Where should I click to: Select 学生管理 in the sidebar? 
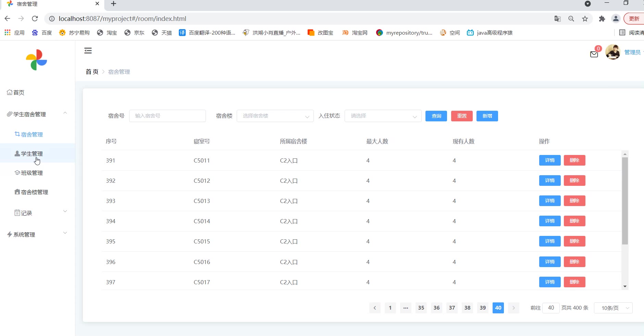coord(32,154)
